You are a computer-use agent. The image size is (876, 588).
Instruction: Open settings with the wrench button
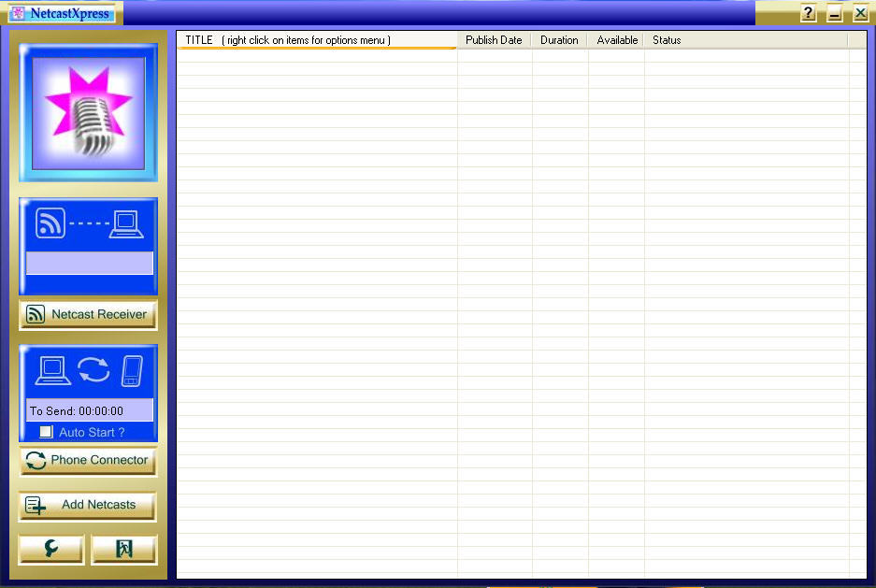tap(51, 549)
